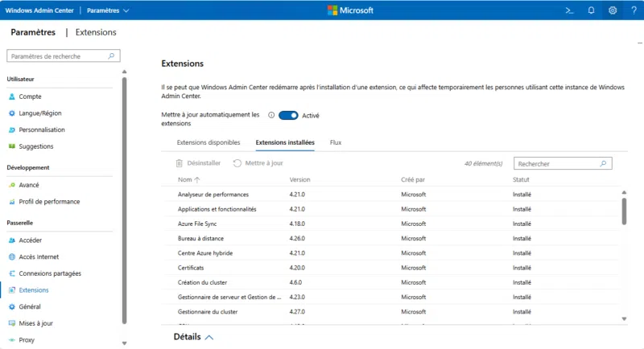Click the search magnifier in Paramètres de recherche
This screenshot has height=349, width=644.
[x=112, y=56]
